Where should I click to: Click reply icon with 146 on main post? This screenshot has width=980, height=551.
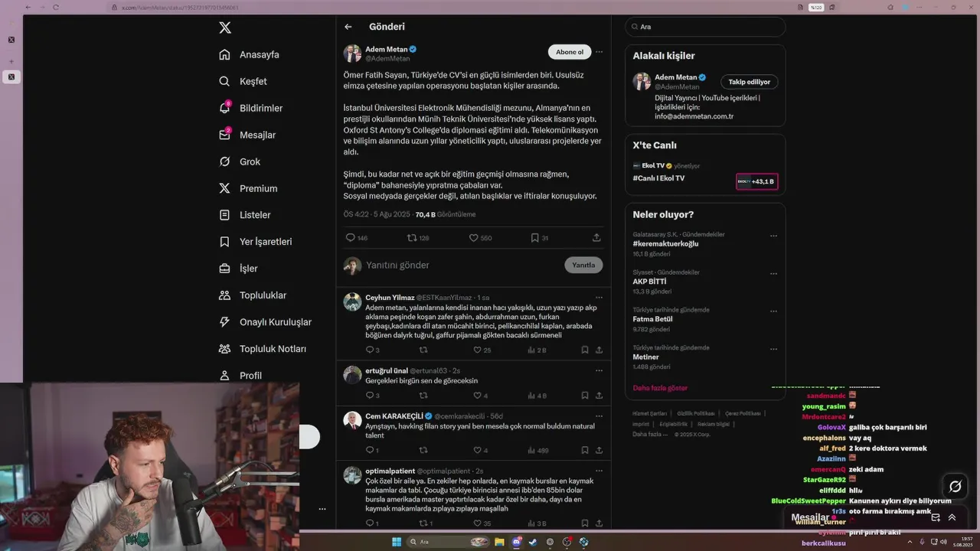(x=357, y=238)
